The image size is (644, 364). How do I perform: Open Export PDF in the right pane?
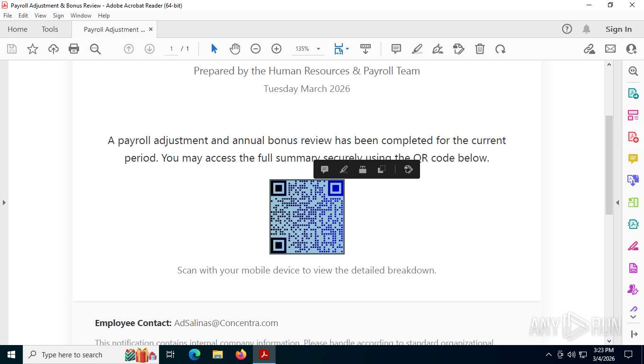pyautogui.click(x=633, y=93)
